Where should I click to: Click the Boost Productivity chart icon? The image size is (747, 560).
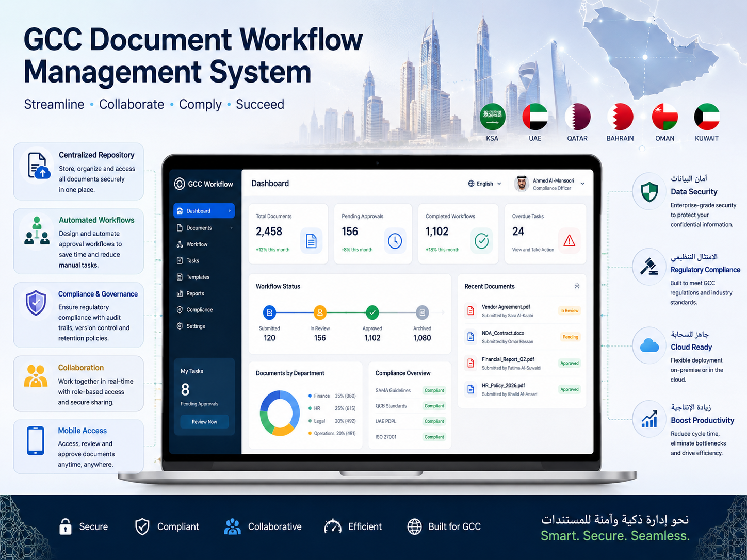tap(649, 419)
